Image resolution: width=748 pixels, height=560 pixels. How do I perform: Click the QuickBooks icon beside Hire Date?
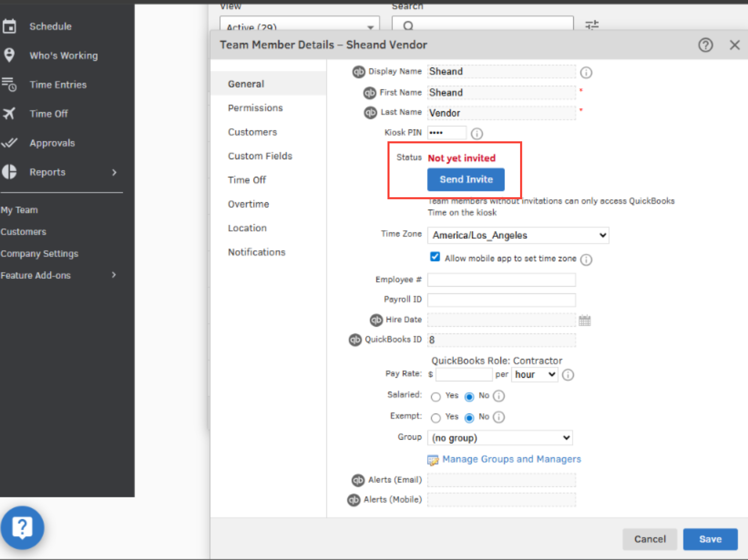tap(376, 320)
